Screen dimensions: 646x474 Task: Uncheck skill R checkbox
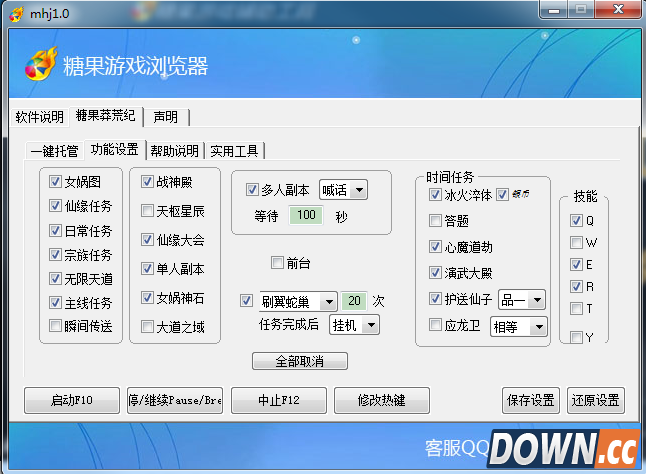point(576,286)
